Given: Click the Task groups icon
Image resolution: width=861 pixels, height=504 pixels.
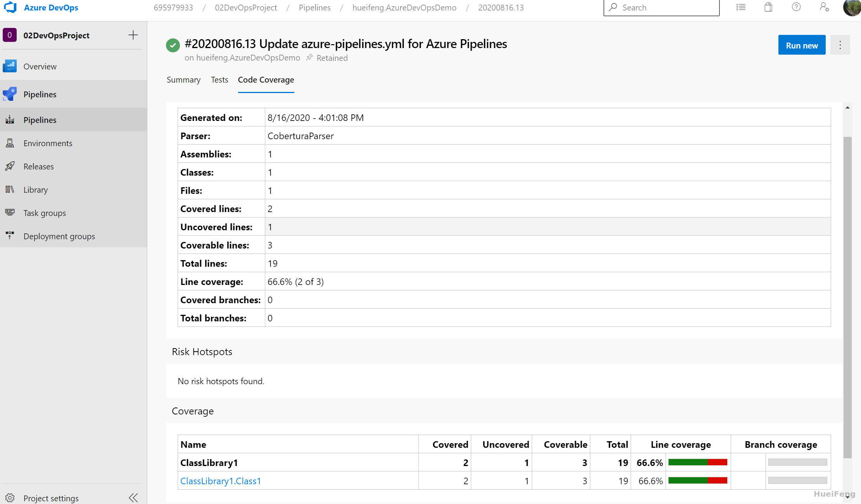Looking at the screenshot, I should click(x=10, y=213).
